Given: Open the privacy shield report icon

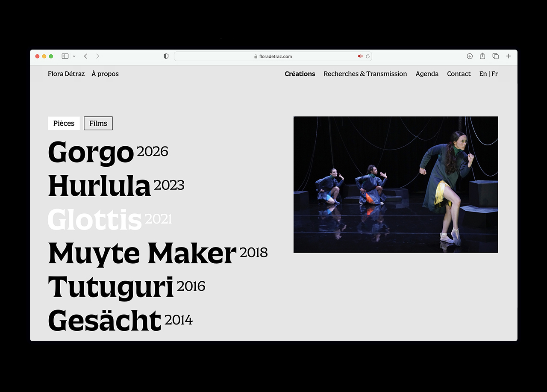Looking at the screenshot, I should pyautogui.click(x=166, y=56).
